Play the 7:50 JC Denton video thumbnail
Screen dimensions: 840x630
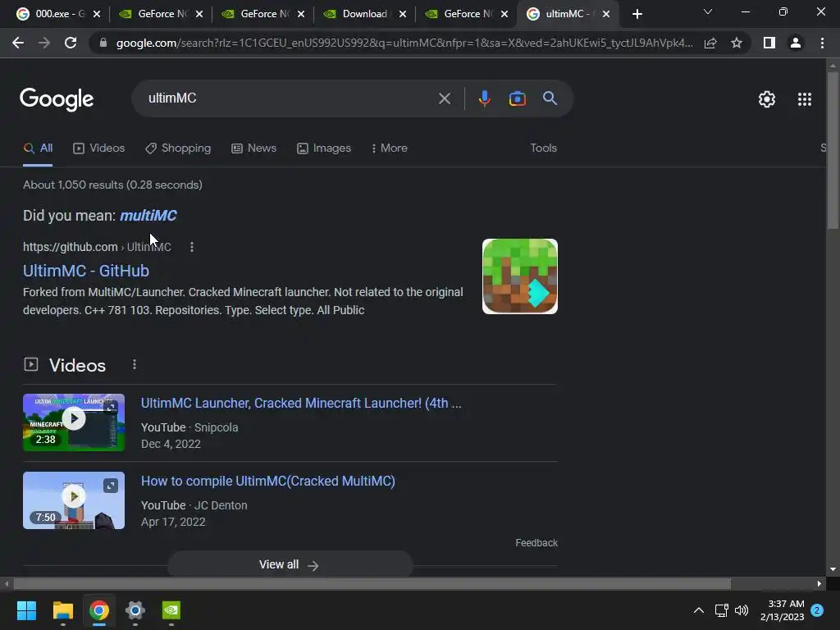coord(74,500)
